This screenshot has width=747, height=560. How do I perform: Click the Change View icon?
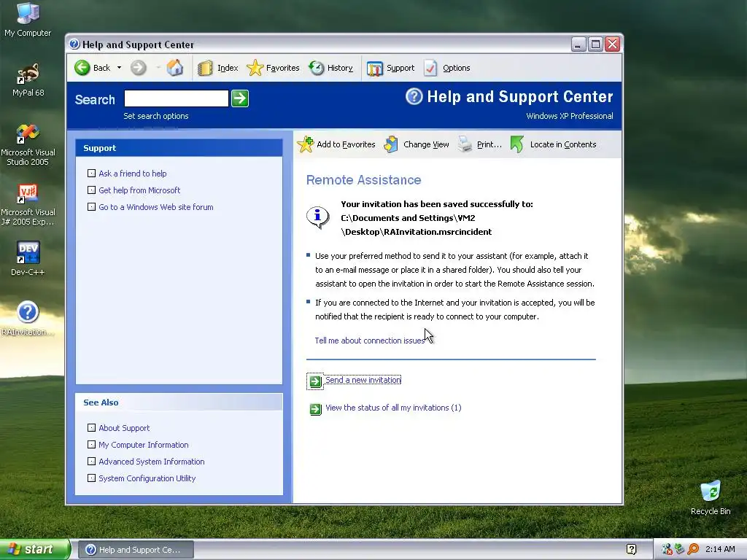pos(391,144)
